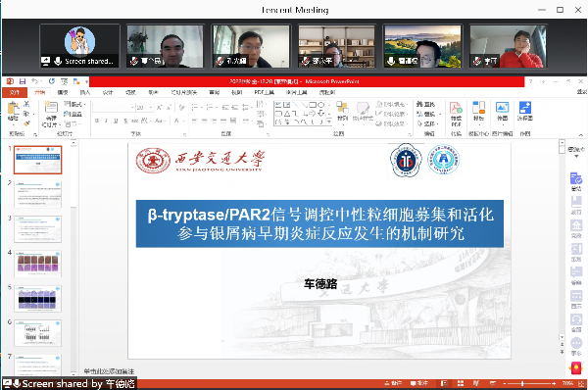Align text left in the paragraph group
Image resolution: width=588 pixels, height=390 pixels.
195,121
